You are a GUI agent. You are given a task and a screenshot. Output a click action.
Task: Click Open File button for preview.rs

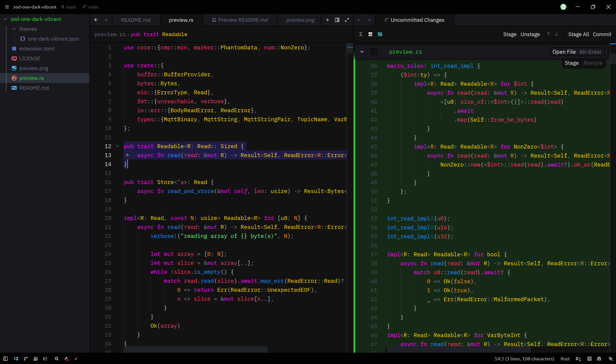tap(577, 52)
